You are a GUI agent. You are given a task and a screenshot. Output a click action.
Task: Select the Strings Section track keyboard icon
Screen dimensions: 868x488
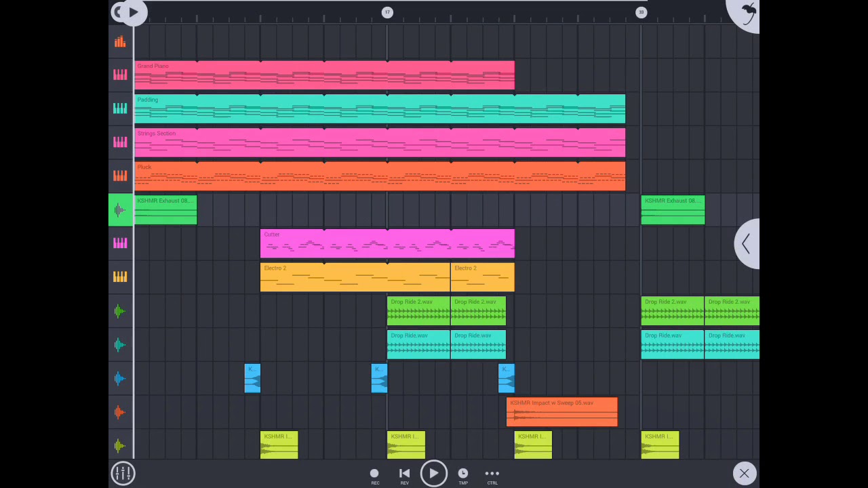120,142
